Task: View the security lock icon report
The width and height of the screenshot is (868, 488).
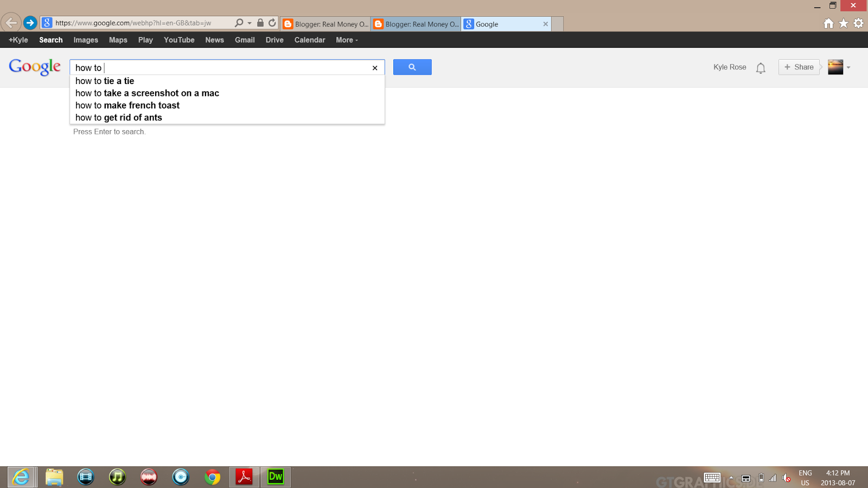Action: click(260, 23)
